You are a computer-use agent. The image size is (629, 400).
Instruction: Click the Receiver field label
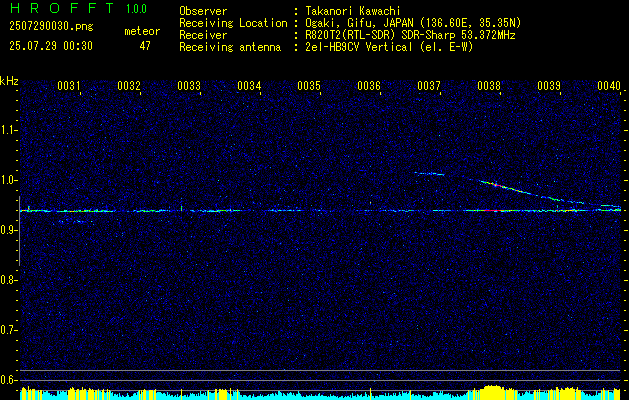click(203, 35)
